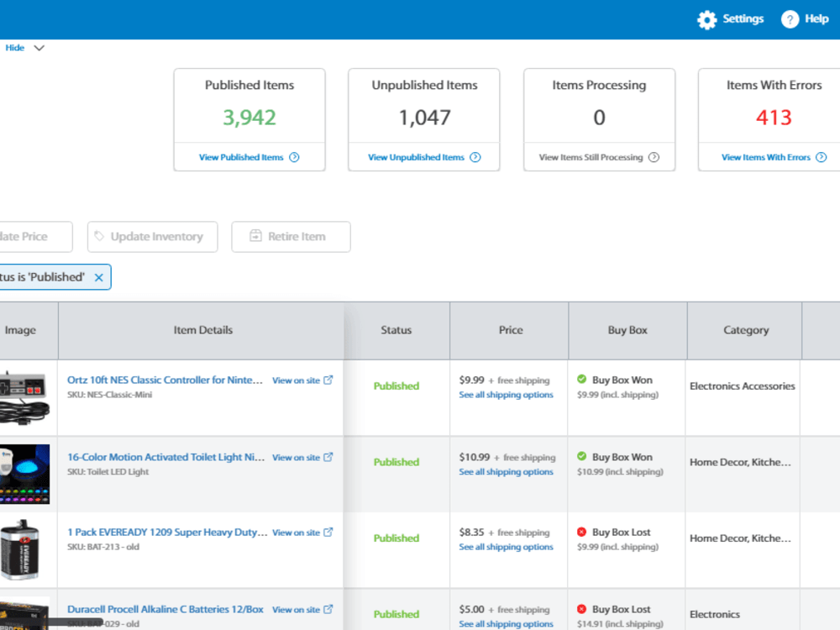The image size is (840, 630).
Task: Open 16-Color Motion Activated Toilet Light item
Action: coord(166,457)
